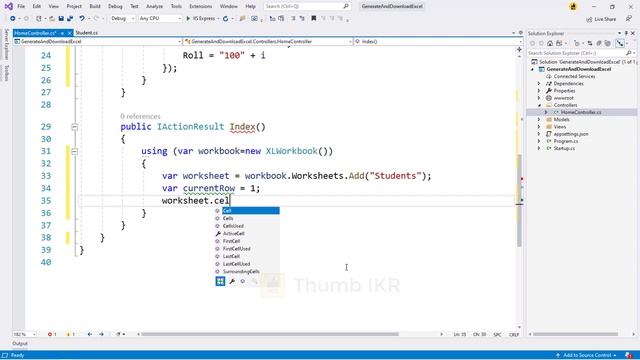Pin the Solution Explorer panel with the pushpin
The height and width of the screenshot is (360, 640).
point(627,33)
